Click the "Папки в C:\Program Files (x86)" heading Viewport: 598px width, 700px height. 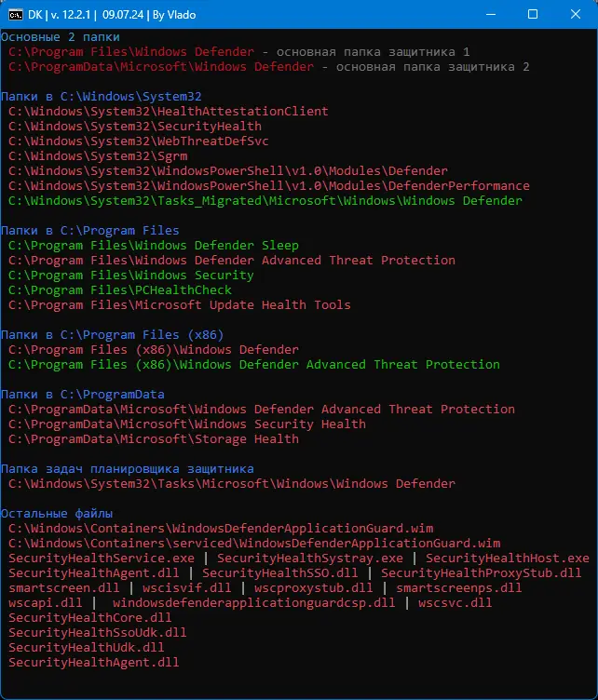[112, 335]
